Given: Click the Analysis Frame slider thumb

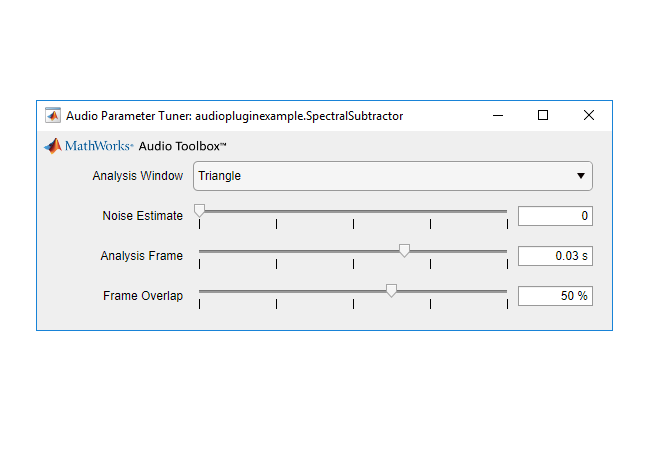Looking at the screenshot, I should [404, 251].
